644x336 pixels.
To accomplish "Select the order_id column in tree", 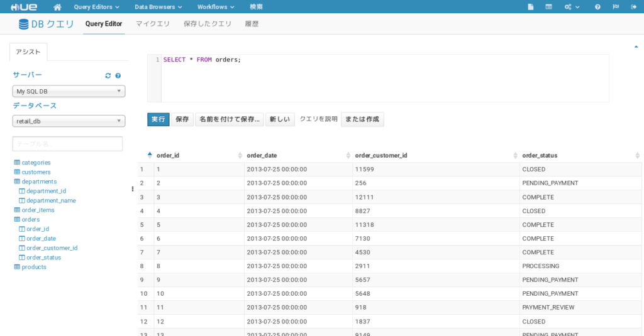I will pos(37,229).
